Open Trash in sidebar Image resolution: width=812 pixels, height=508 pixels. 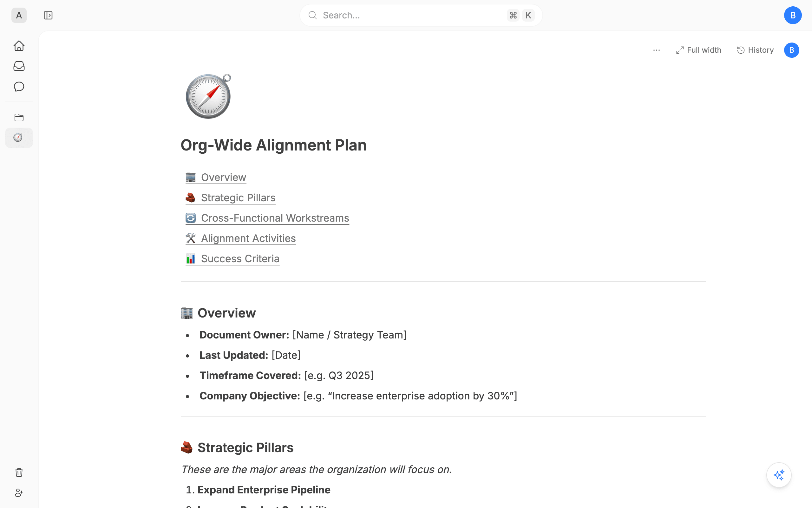tap(19, 472)
